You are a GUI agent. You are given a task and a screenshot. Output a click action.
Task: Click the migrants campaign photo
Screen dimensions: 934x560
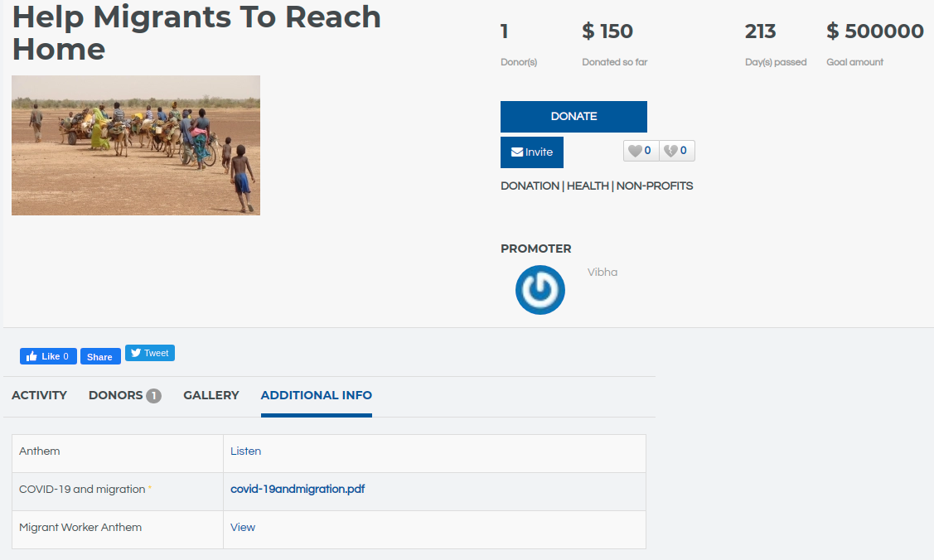(x=136, y=146)
